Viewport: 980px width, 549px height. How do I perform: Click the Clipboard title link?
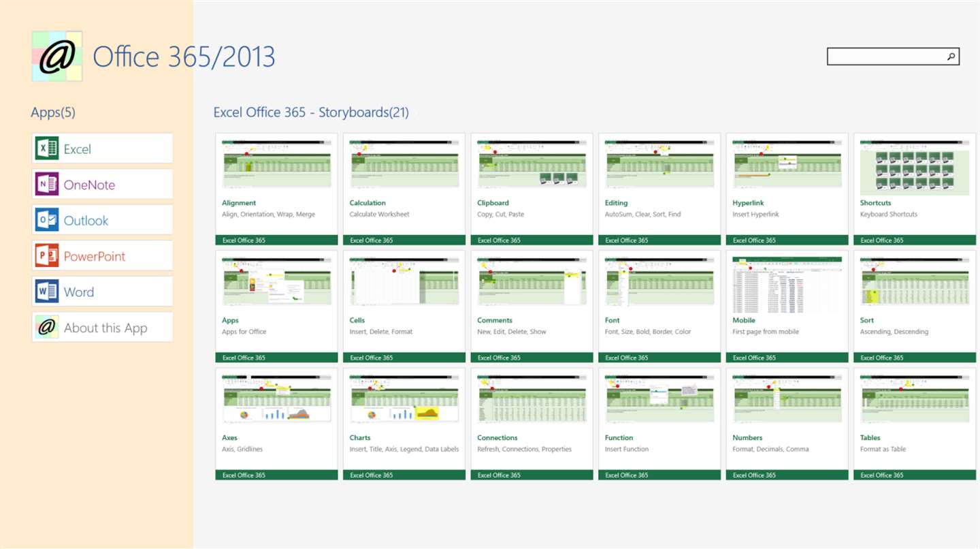(493, 203)
